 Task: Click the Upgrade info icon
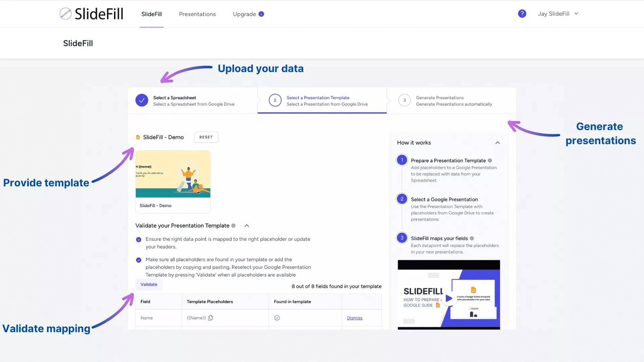tap(261, 14)
